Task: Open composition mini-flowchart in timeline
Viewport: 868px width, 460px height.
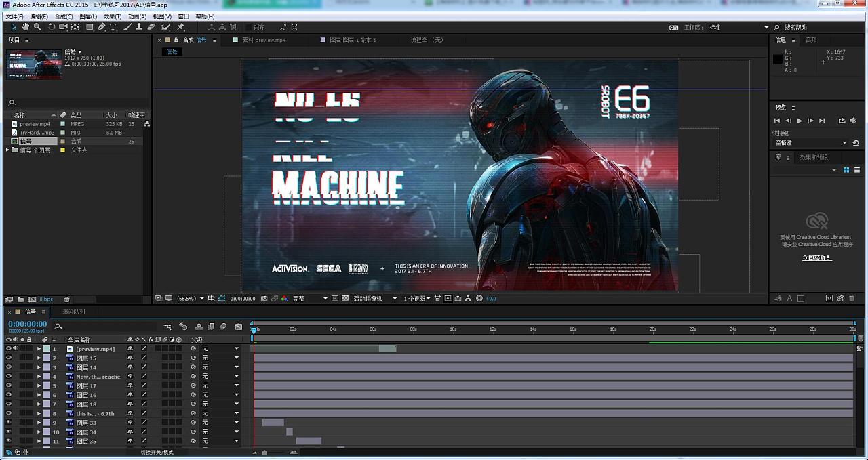Action: [x=167, y=327]
